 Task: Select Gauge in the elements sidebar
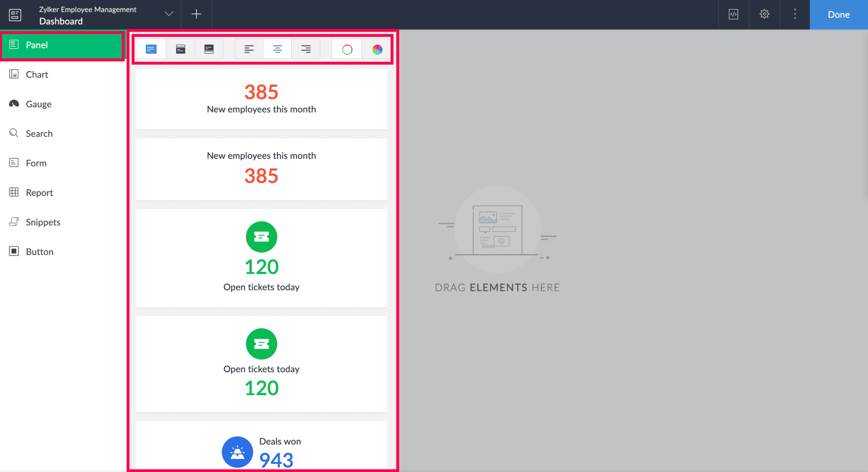[x=38, y=104]
